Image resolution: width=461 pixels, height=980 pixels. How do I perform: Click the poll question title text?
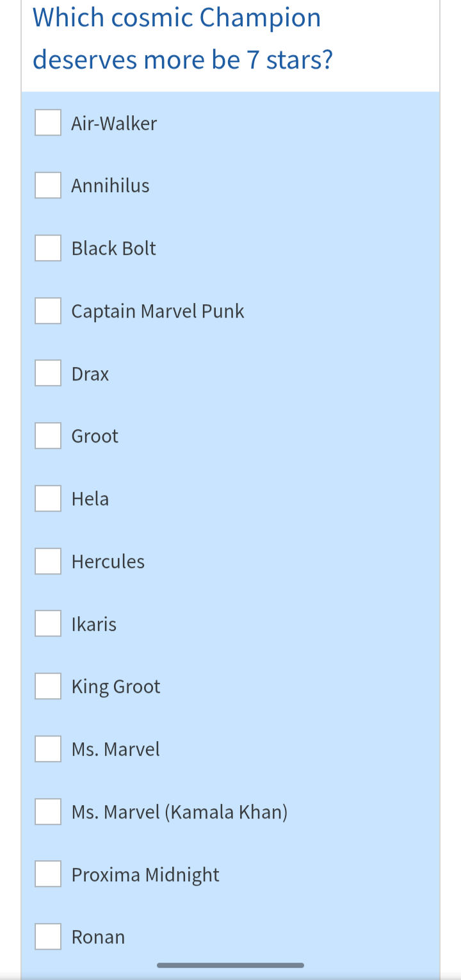tap(182, 38)
